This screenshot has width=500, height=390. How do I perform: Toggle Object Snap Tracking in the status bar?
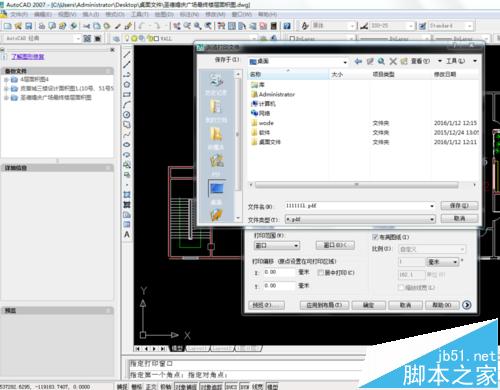point(211,386)
